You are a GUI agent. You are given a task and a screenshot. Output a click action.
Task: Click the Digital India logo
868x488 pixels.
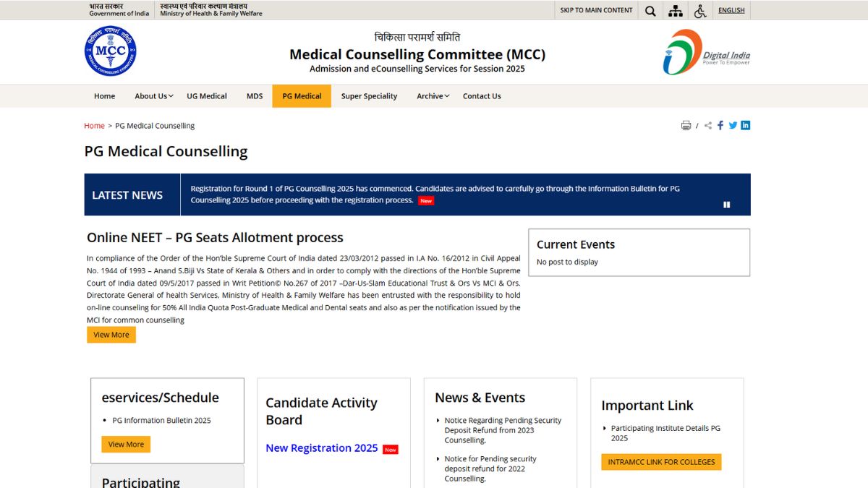[x=706, y=52]
